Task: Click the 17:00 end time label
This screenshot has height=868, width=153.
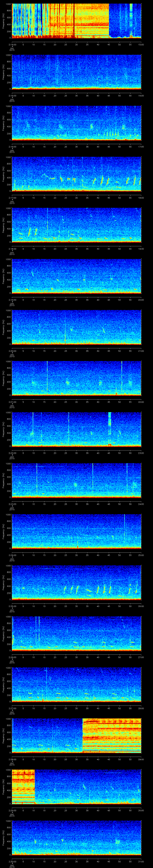Action: [x=141, y=147]
